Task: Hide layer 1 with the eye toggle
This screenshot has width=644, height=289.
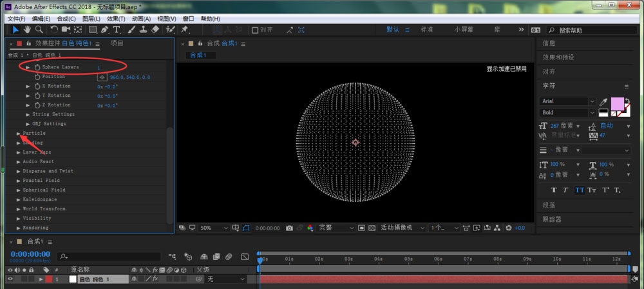Action: (x=10, y=279)
